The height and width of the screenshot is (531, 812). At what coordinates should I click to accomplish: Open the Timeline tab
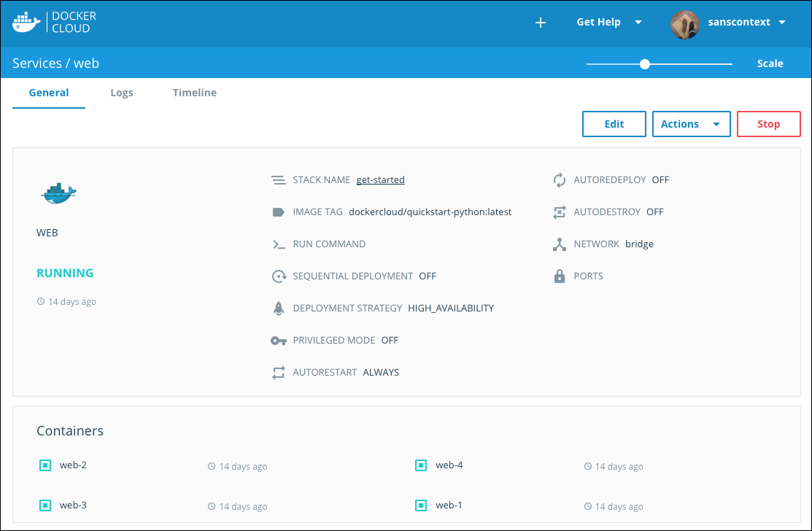195,93
